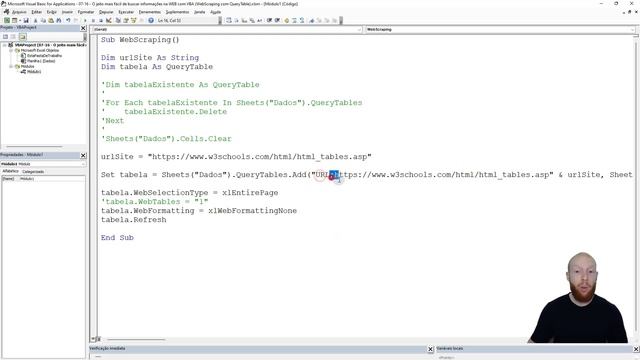This screenshot has height=360, width=640.
Task: Click the Save icon in toolbar
Action: (x=26, y=20)
